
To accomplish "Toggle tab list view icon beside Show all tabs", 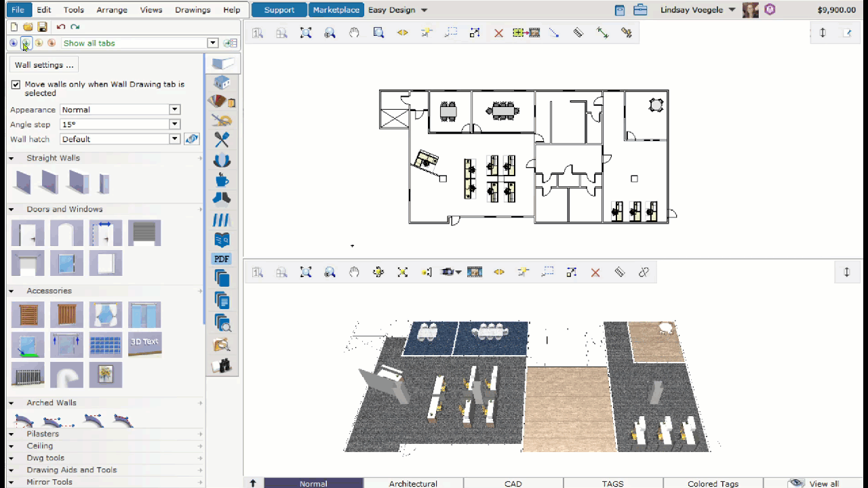I will coord(231,43).
